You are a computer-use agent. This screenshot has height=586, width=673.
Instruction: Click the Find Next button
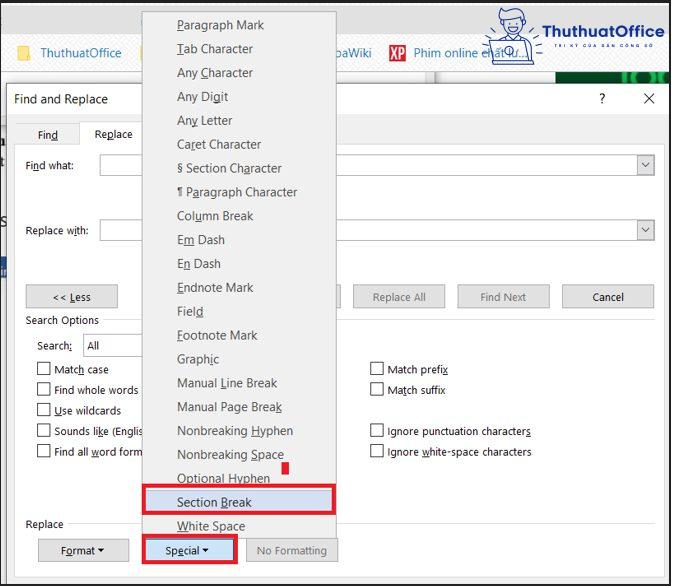pyautogui.click(x=502, y=297)
